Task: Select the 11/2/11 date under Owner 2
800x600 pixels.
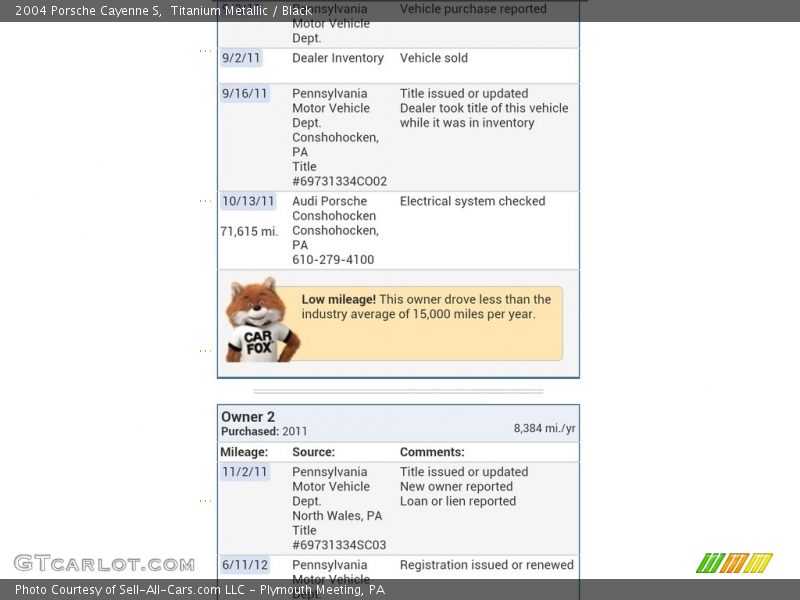Action: click(245, 472)
